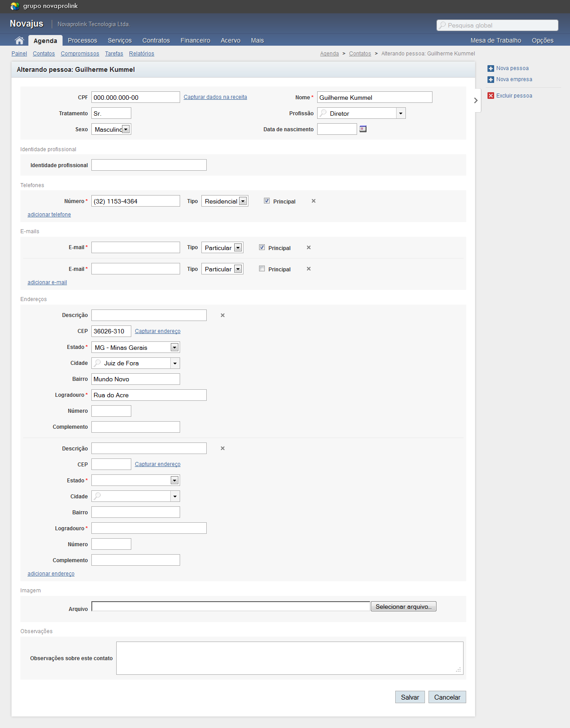Viewport: 570px width, 728px height.
Task: Focus the Pesquisa global search field
Action: coord(497,25)
